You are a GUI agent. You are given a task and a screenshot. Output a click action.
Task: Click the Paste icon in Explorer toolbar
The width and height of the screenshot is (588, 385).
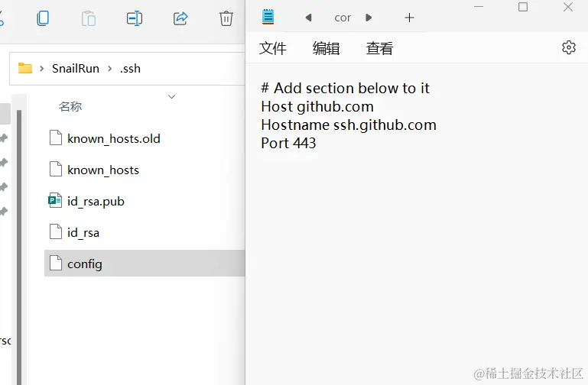tap(89, 18)
